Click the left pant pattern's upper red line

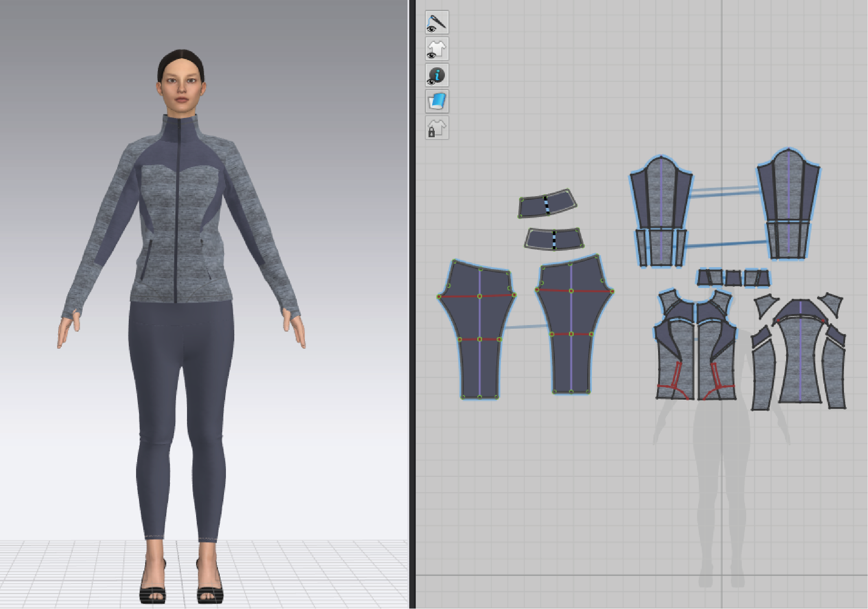click(477, 296)
